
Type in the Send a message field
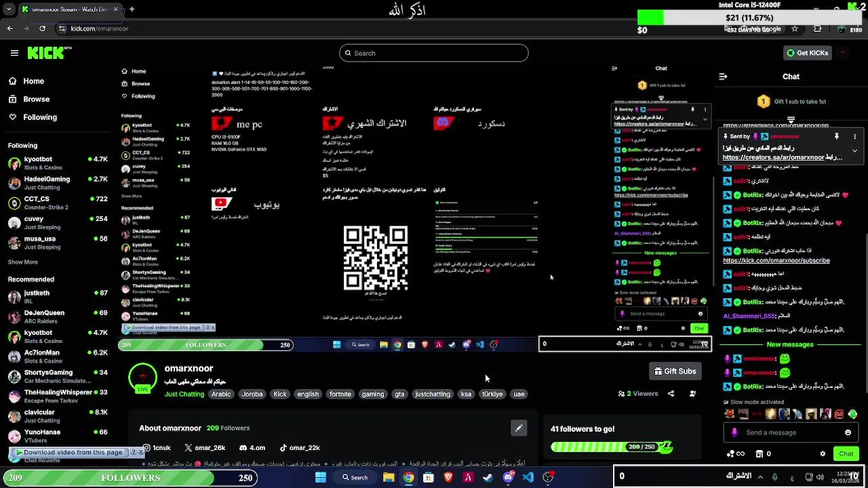(x=790, y=432)
